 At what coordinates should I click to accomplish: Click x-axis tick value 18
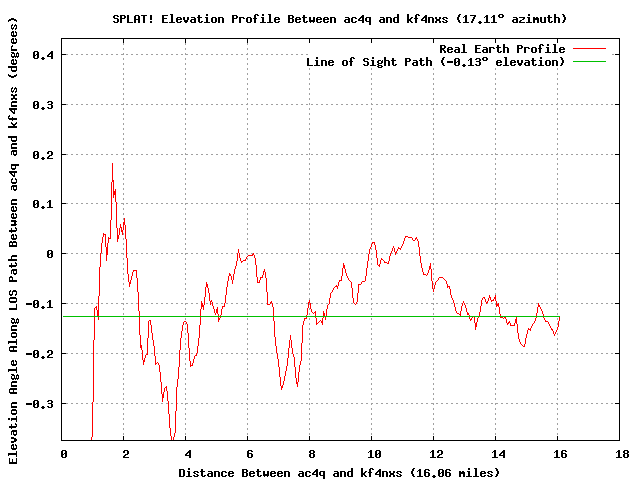click(622, 454)
